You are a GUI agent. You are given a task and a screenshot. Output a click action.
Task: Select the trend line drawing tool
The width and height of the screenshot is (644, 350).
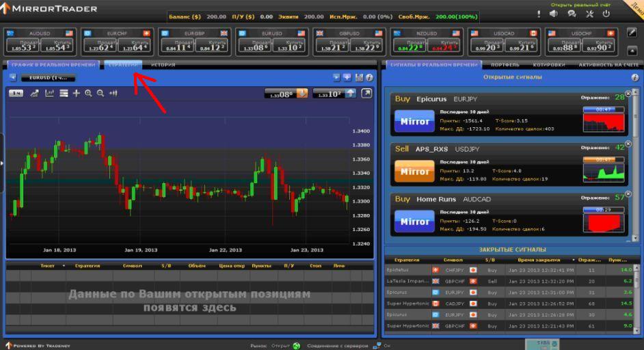[x=34, y=94]
